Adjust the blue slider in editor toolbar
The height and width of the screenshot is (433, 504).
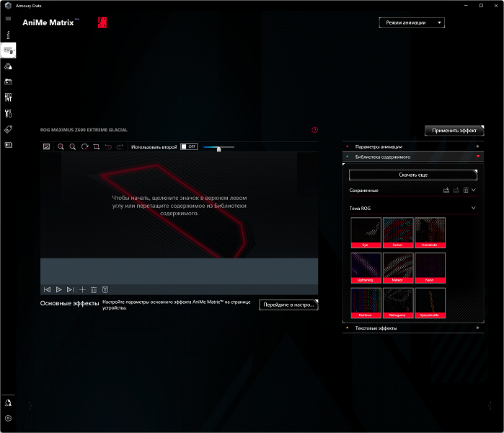click(218, 148)
